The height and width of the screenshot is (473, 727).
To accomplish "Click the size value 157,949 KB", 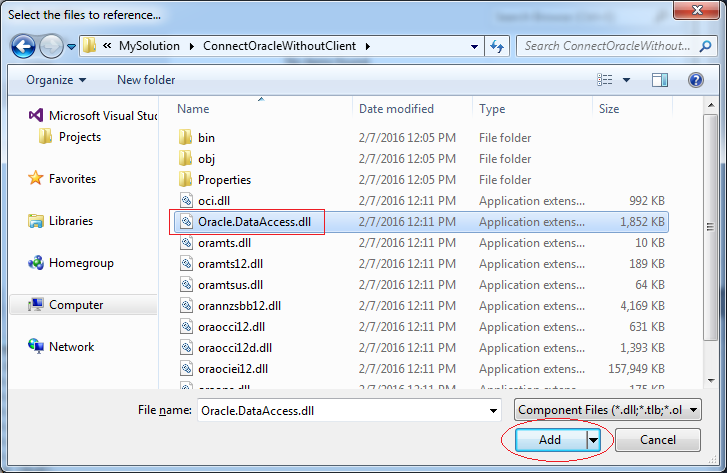I will [637, 369].
